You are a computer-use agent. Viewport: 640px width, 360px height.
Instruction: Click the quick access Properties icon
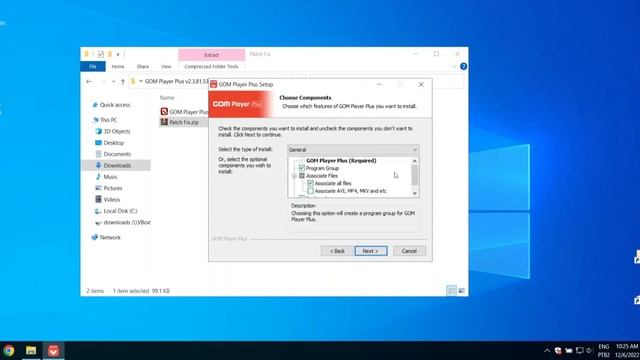pyautogui.click(x=100, y=54)
